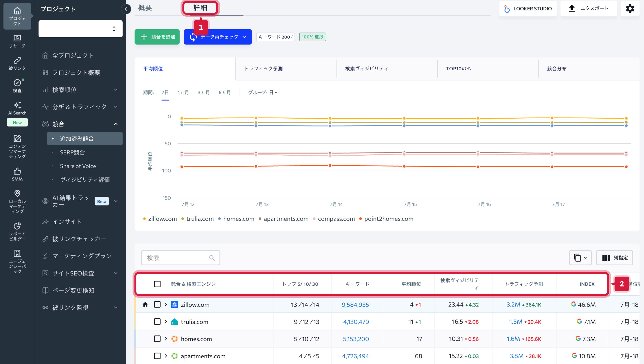Click zillow.com data point at 7月 14
This screenshot has height=364, width=644.
click(330, 118)
